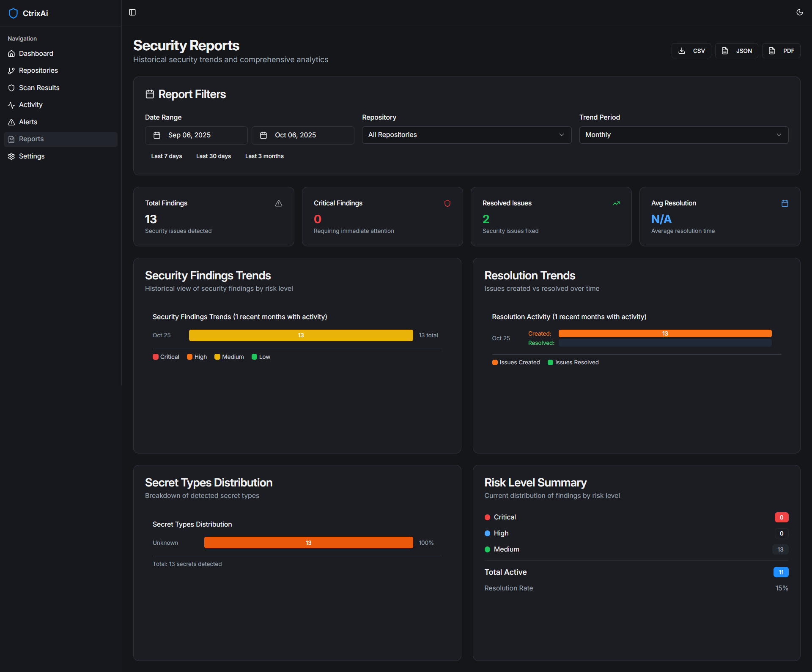This screenshot has width=812, height=672.
Task: Click the calendar icon in Avg Resolution
Action: [x=785, y=203]
